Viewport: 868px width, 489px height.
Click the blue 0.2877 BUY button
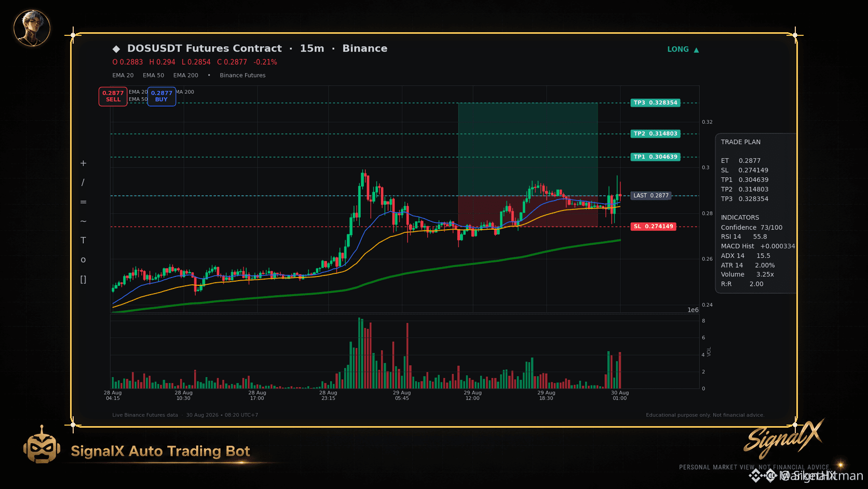[x=161, y=96]
